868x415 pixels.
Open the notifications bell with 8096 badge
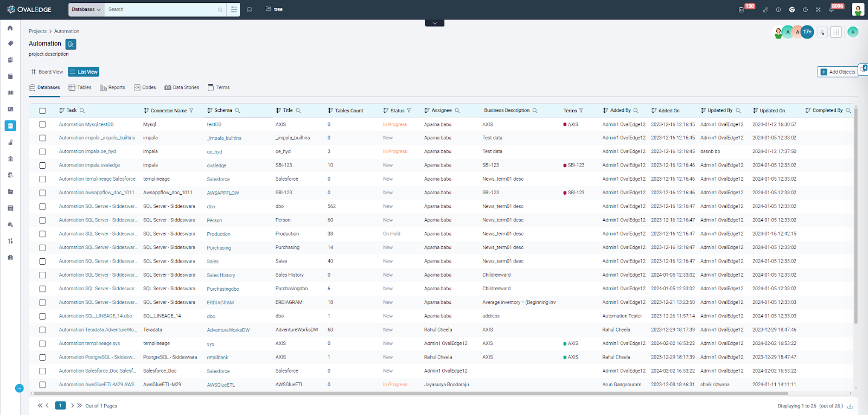831,10
